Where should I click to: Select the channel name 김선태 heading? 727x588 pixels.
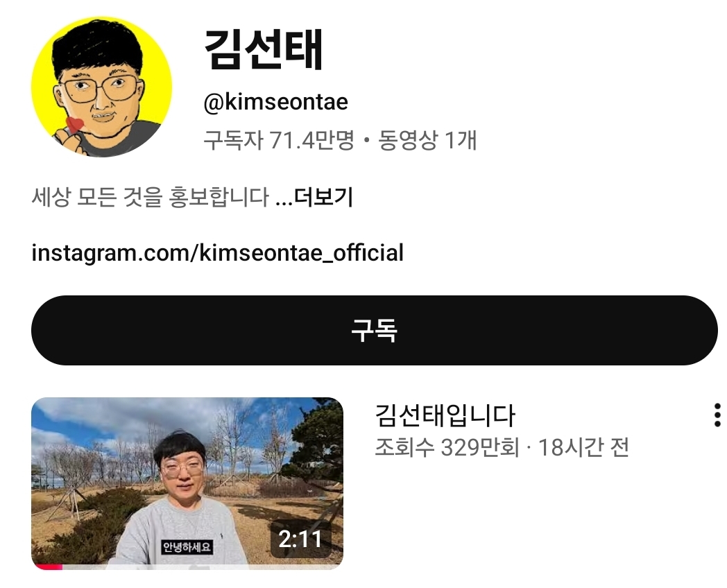(263, 50)
